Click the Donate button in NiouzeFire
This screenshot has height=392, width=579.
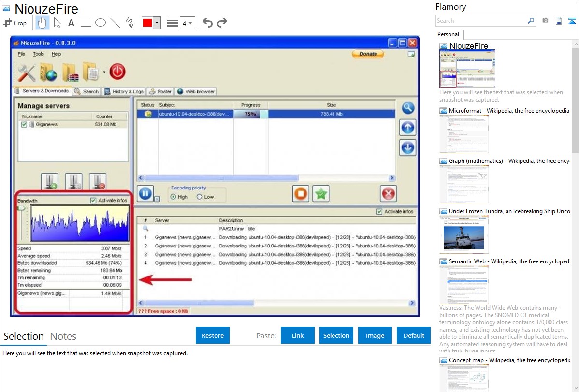pos(368,54)
